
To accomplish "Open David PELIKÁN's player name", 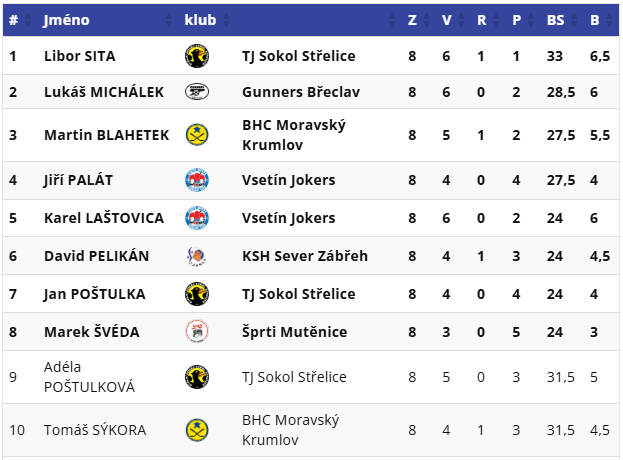I will (96, 256).
